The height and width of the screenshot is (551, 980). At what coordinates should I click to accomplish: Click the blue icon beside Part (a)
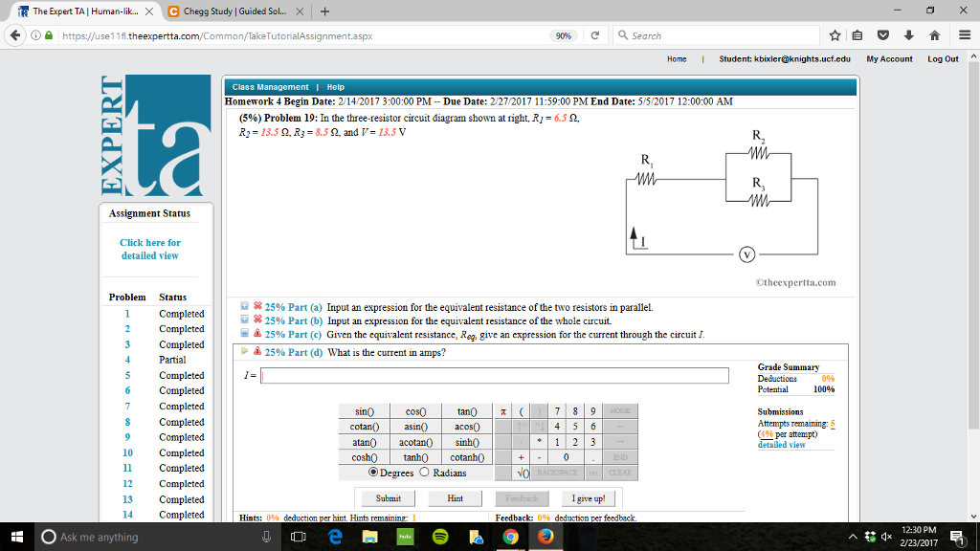click(x=244, y=307)
